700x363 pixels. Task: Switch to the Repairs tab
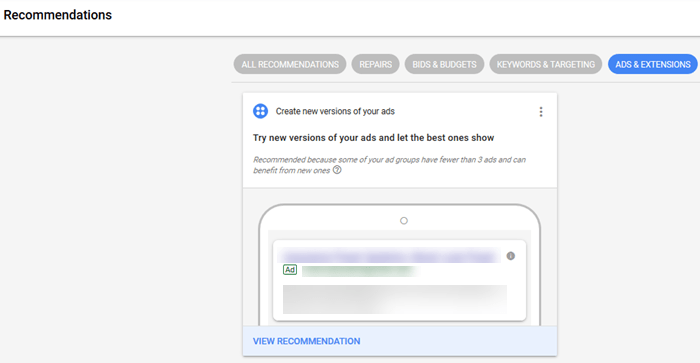coord(375,64)
